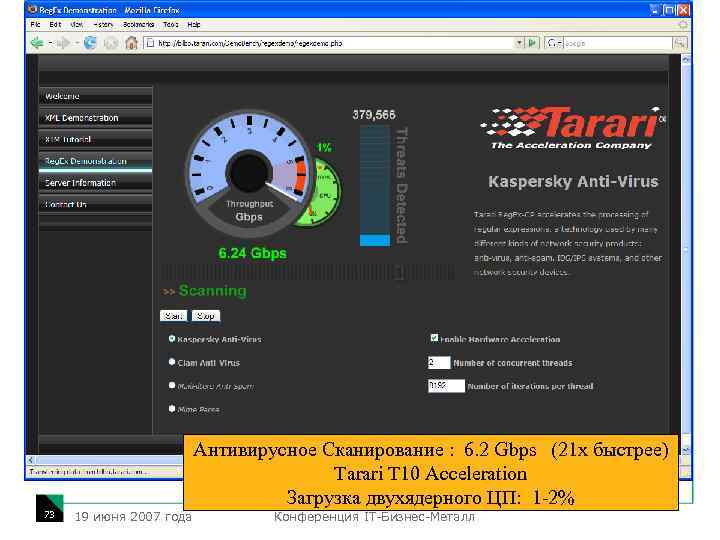Click the Forward arrow in the toolbar
This screenshot has width=720, height=540.
[63, 43]
